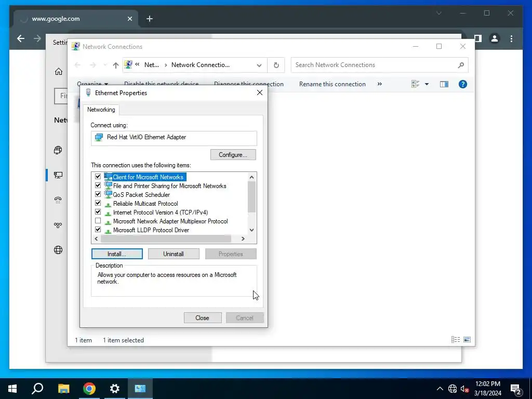Click the items list scroll-up arrow
Image resolution: width=532 pixels, height=399 pixels.
[252, 177]
